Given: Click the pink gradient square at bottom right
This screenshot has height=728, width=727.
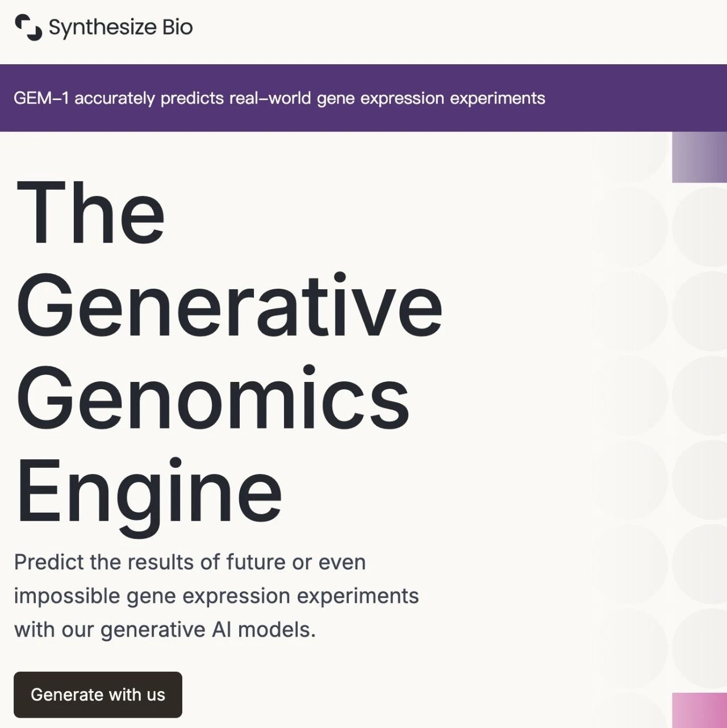Looking at the screenshot, I should pyautogui.click(x=699, y=710).
